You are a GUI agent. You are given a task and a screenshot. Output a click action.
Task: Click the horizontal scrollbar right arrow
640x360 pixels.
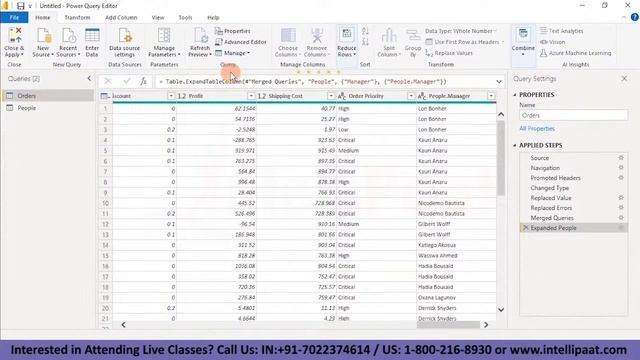tap(486, 325)
